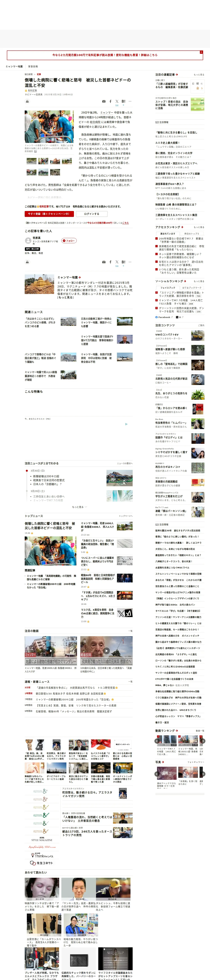
Task: Open the Myanmar temple rubble thumbnail
Action: (x=39, y=284)
